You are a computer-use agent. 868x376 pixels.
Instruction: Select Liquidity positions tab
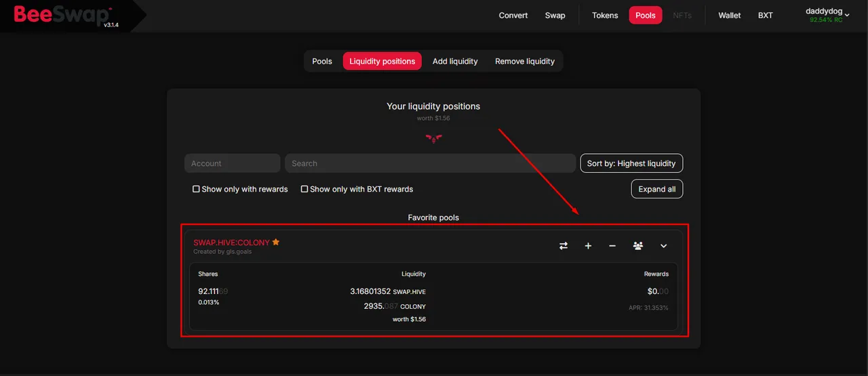point(382,61)
